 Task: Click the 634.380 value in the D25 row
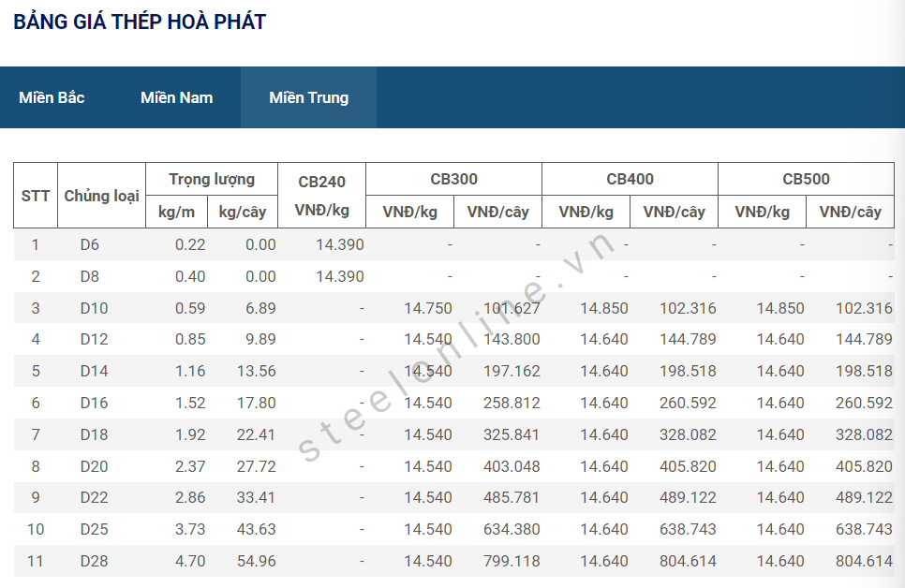pyautogui.click(x=512, y=529)
